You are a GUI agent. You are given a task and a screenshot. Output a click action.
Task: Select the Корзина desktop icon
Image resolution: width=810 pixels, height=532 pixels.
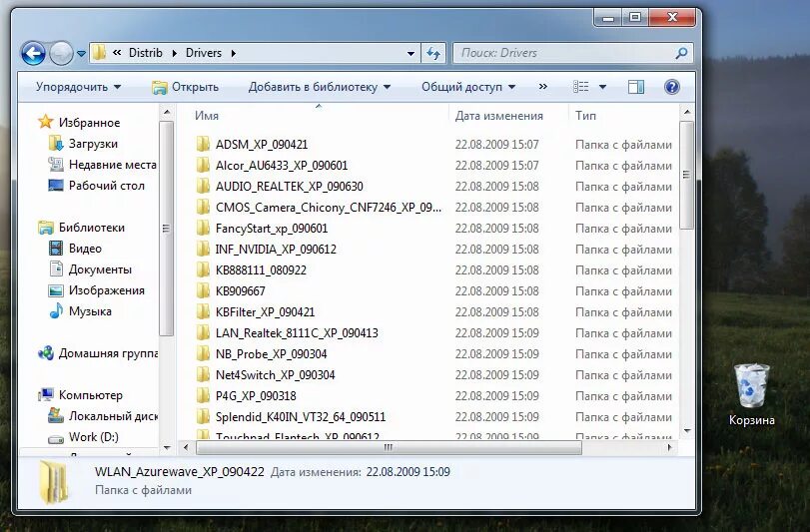coord(752,394)
